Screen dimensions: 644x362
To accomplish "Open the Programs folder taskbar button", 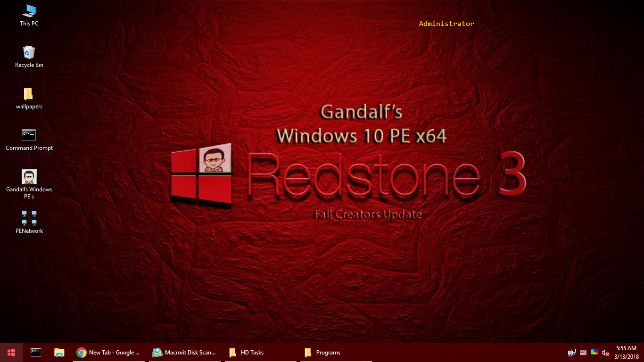I will [x=336, y=353].
